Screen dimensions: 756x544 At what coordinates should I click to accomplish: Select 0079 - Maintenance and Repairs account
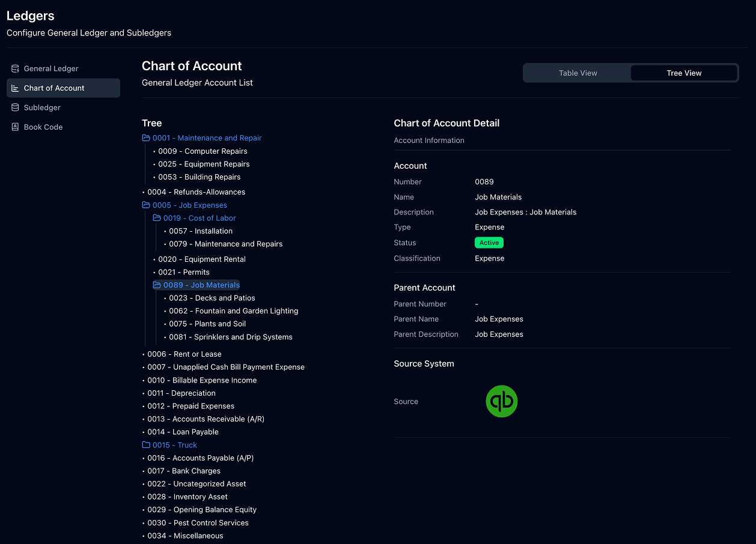coord(225,244)
